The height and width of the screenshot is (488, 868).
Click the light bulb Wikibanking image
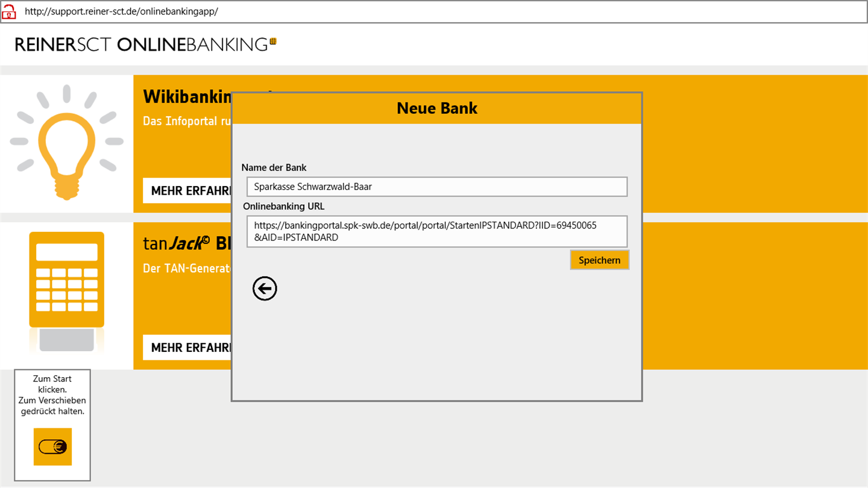[66, 144]
